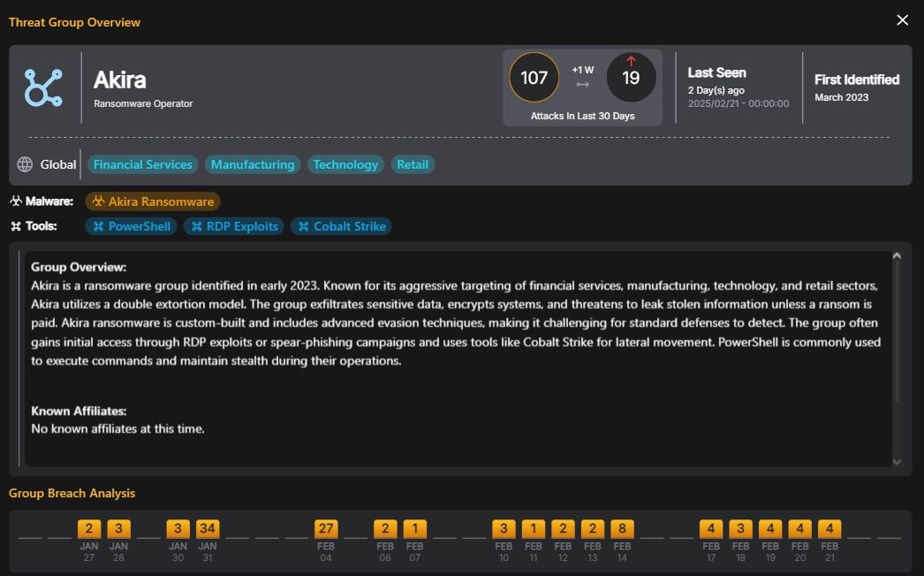Screen dimensions: 924x576
Task: Click the 19 weekly attacks circle
Action: [x=631, y=77]
